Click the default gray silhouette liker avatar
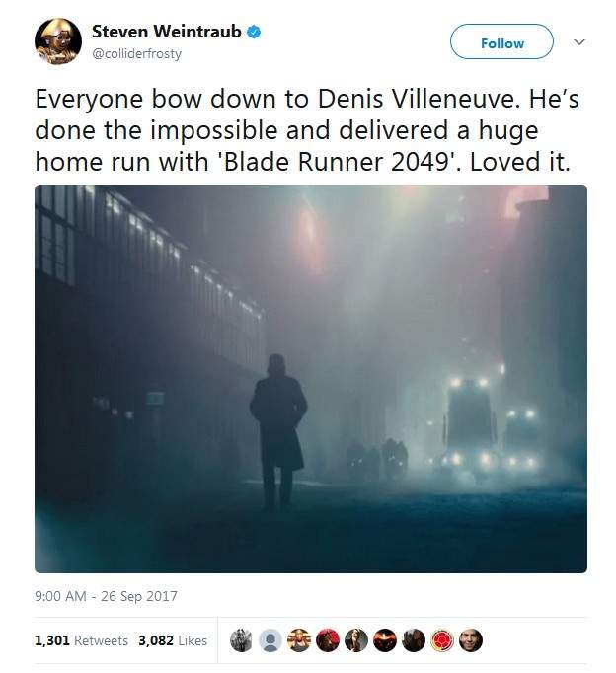Image resolution: width=616 pixels, height=673 pixels. [x=269, y=640]
